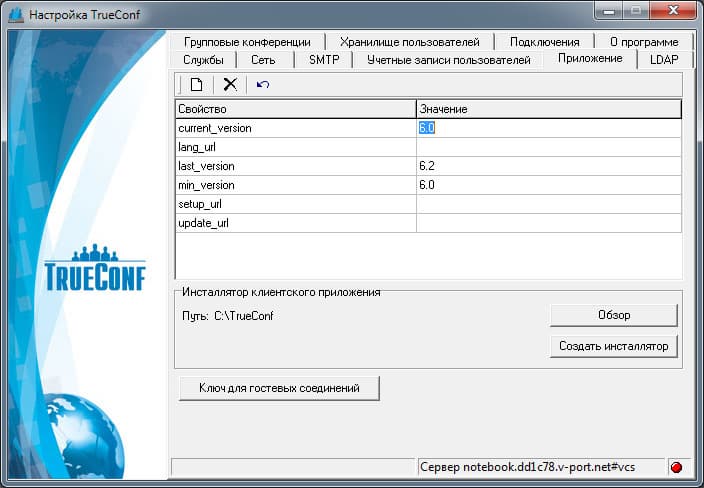704x488 pixels.
Task: Click the last_version value 6.2
Action: click(x=427, y=166)
